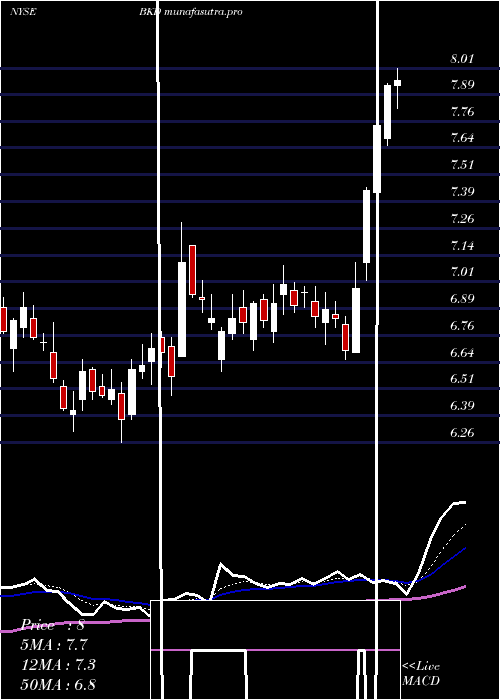This screenshot has height=700, width=500.
Task: Click the latest small candlestick near 7.89
Action: pyautogui.click(x=397, y=83)
